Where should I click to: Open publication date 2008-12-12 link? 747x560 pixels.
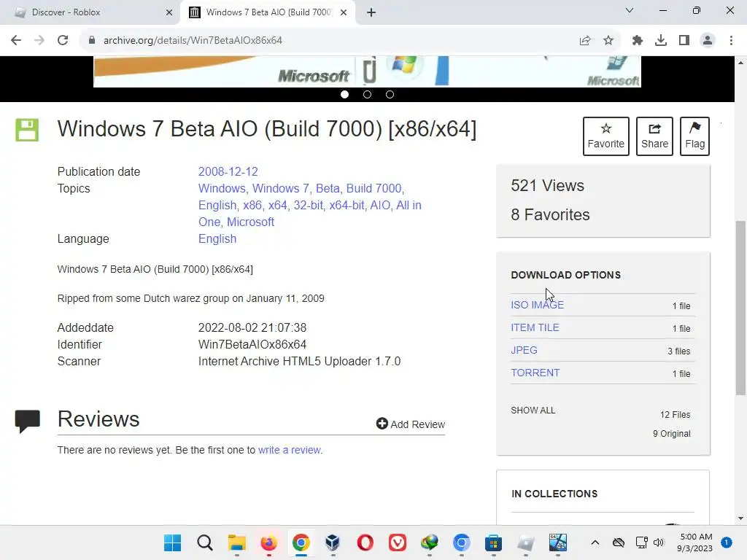(x=228, y=171)
